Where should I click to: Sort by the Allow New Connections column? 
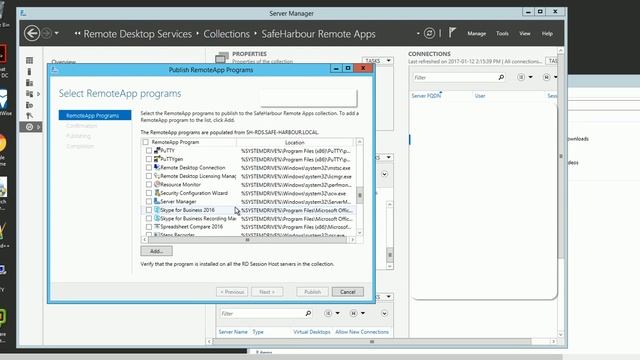(x=362, y=332)
